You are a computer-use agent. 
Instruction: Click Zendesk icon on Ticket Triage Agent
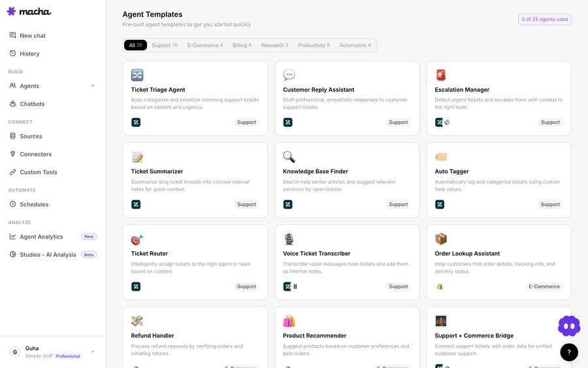(x=136, y=122)
